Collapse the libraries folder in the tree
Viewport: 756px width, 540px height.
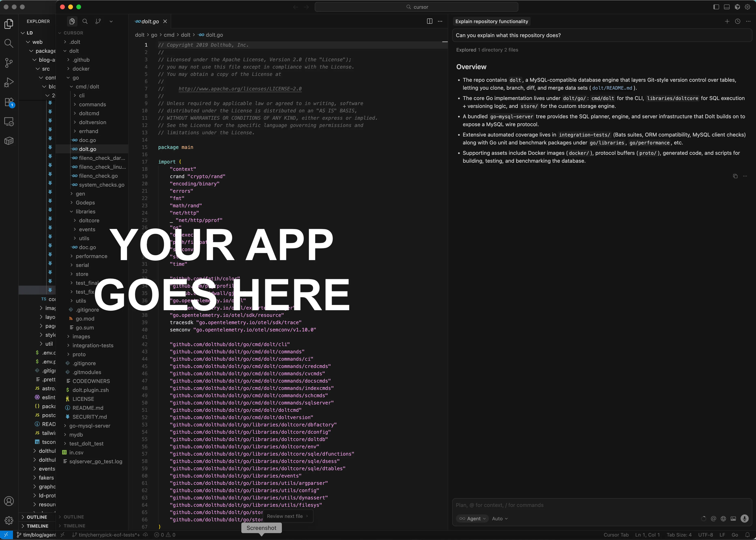[85, 212]
